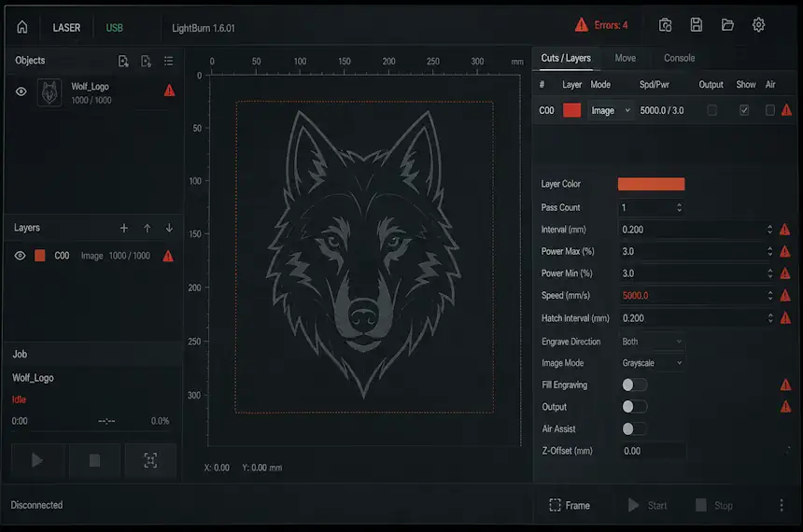This screenshot has width=803, height=532.
Task: View warning next to Power Max (%)
Action: 784,251
